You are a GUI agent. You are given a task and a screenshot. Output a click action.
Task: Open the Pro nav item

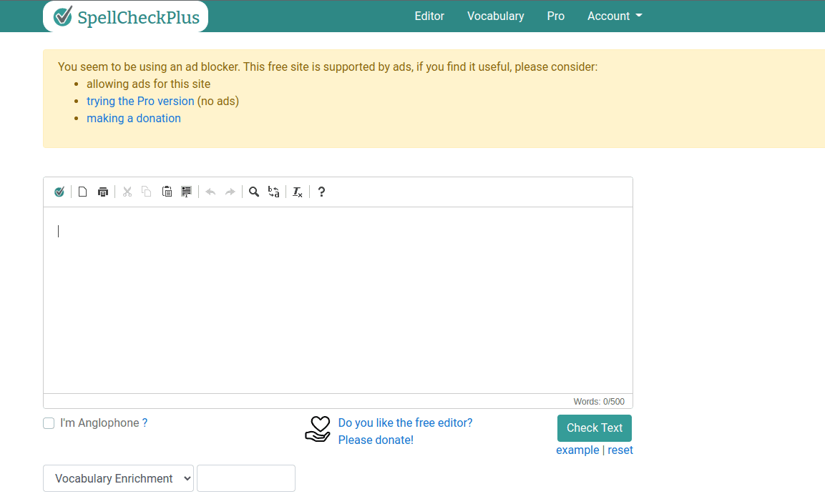[x=556, y=16]
